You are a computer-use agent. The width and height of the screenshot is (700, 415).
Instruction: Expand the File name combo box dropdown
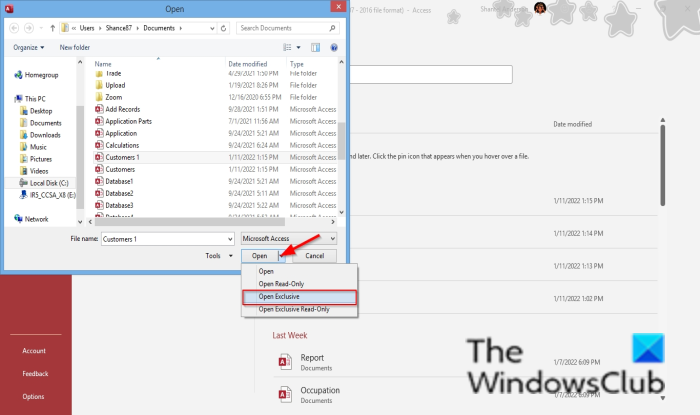click(x=230, y=239)
